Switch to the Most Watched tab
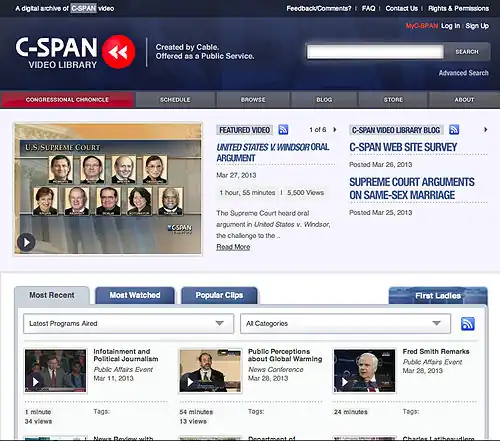 pyautogui.click(x=135, y=295)
